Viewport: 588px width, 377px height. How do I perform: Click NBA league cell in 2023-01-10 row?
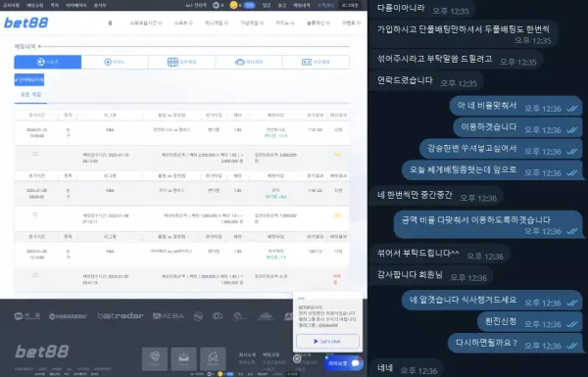[x=110, y=129]
